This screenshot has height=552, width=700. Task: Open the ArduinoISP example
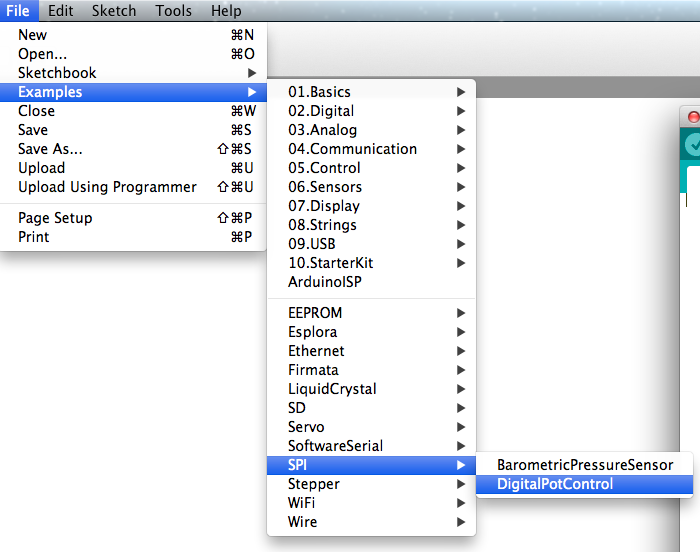pyautogui.click(x=371, y=282)
